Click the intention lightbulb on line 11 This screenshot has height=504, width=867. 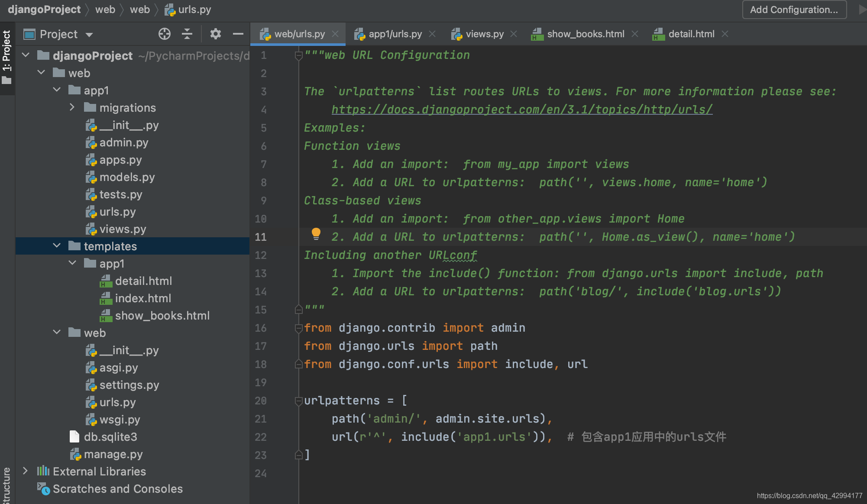click(x=316, y=234)
